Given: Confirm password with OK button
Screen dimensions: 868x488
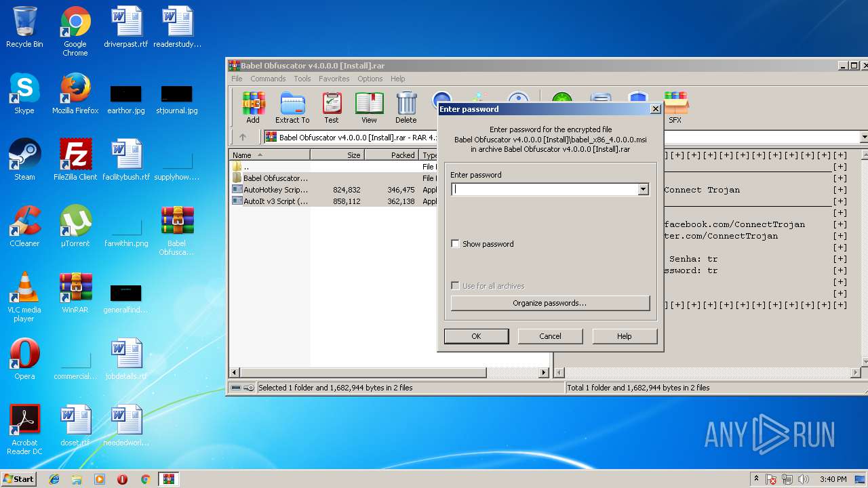Looking at the screenshot, I should 476,336.
